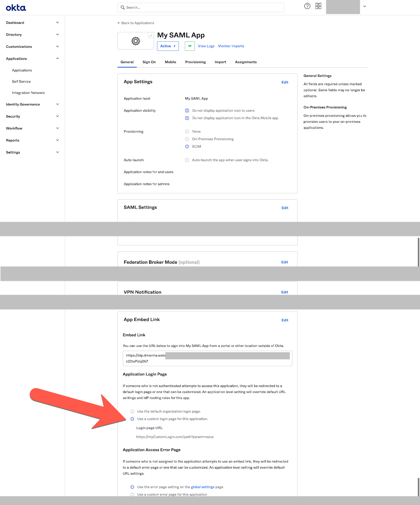Viewport: 420px width, 505px height.
Task: Switch to the Provisioning tab
Action: pyautogui.click(x=195, y=62)
